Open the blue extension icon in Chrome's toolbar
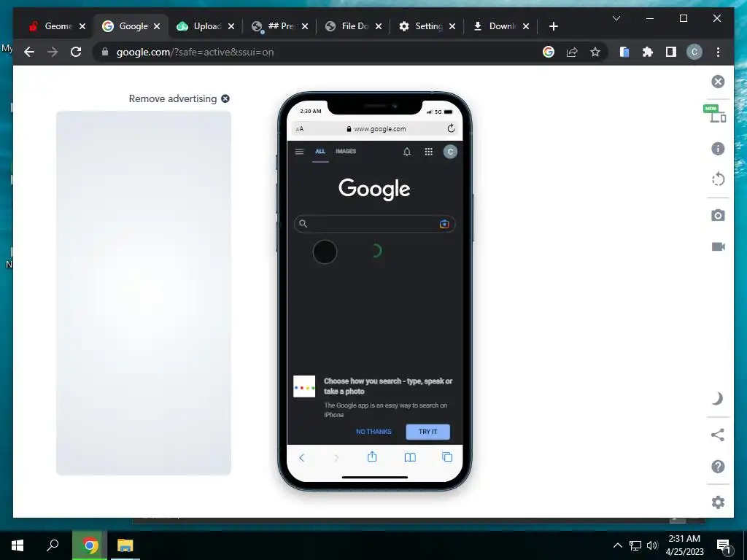 (624, 52)
